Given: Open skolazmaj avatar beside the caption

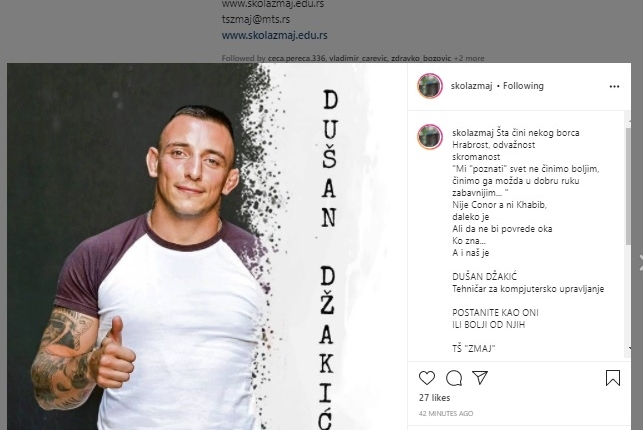Looking at the screenshot, I should [430, 137].
